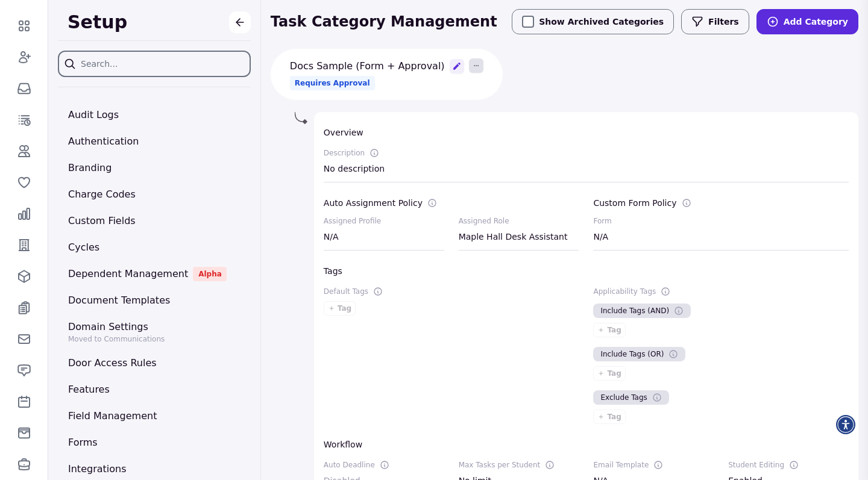Toggle Show Archived Categories checkbox
The image size is (868, 480).
(528, 22)
